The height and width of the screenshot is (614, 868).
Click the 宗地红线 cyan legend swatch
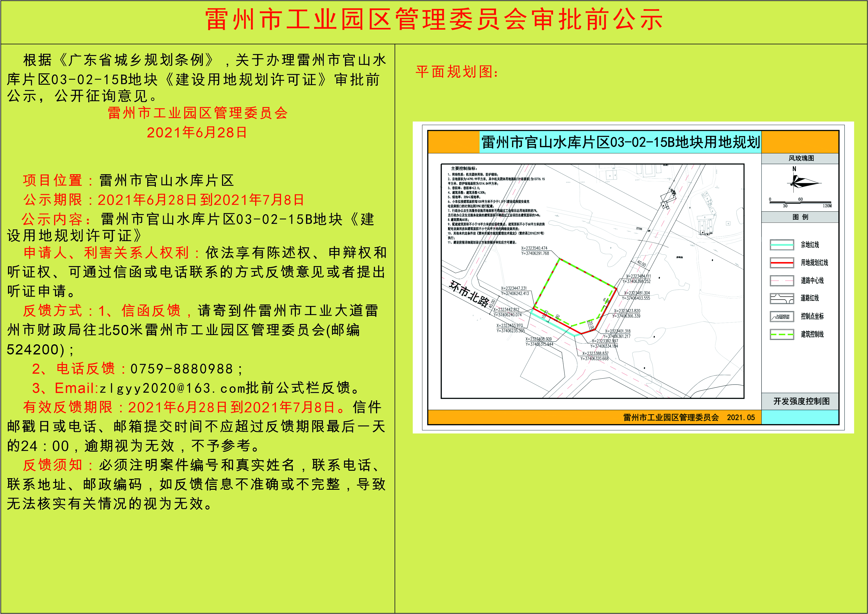coord(782,245)
